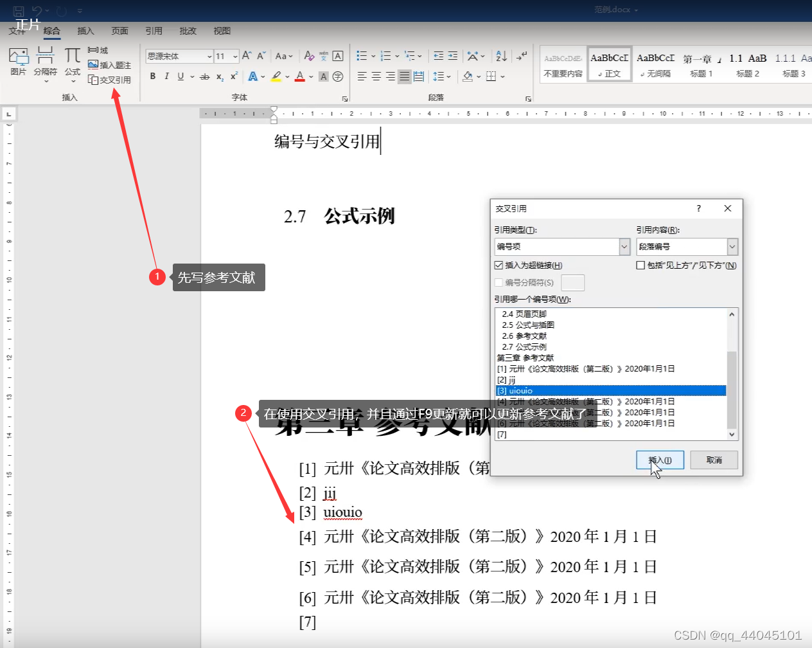Apply the 标题 1 style
This screenshot has height=648, width=812.
[702, 64]
